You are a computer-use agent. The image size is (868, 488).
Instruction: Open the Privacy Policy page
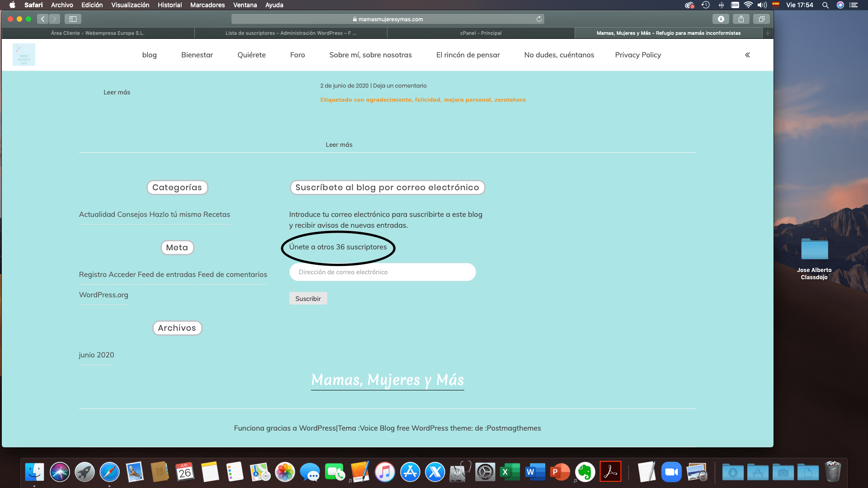tap(638, 55)
